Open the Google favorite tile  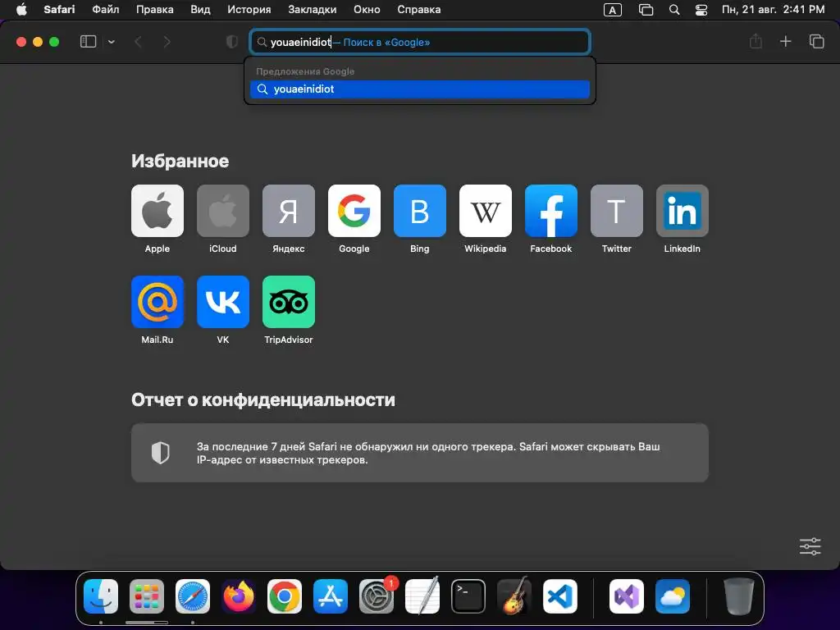(354, 211)
